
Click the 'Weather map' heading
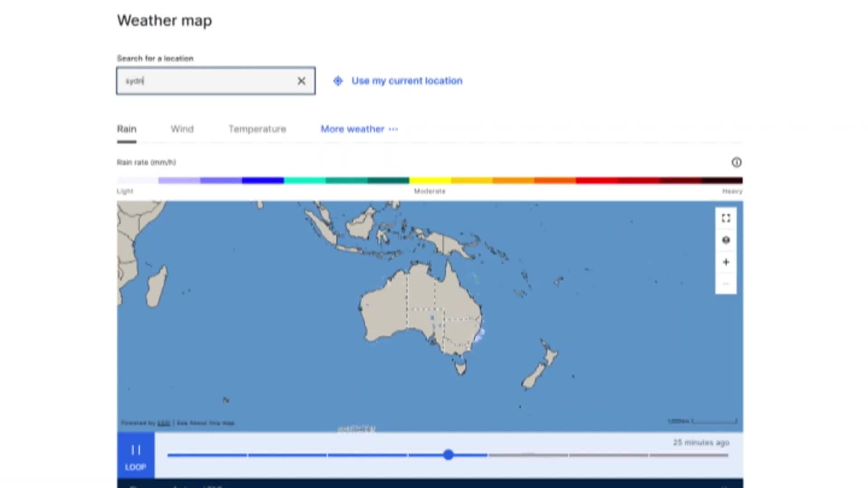tap(165, 21)
